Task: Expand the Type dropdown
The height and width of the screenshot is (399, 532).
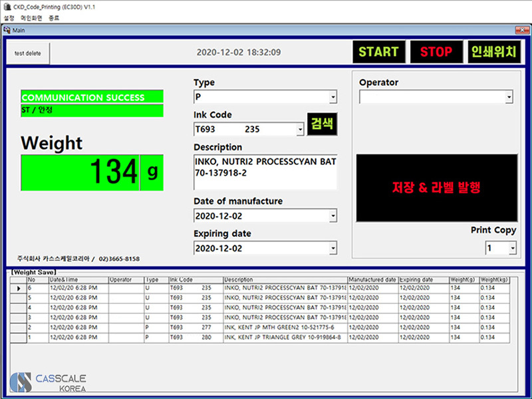Action: coord(332,98)
